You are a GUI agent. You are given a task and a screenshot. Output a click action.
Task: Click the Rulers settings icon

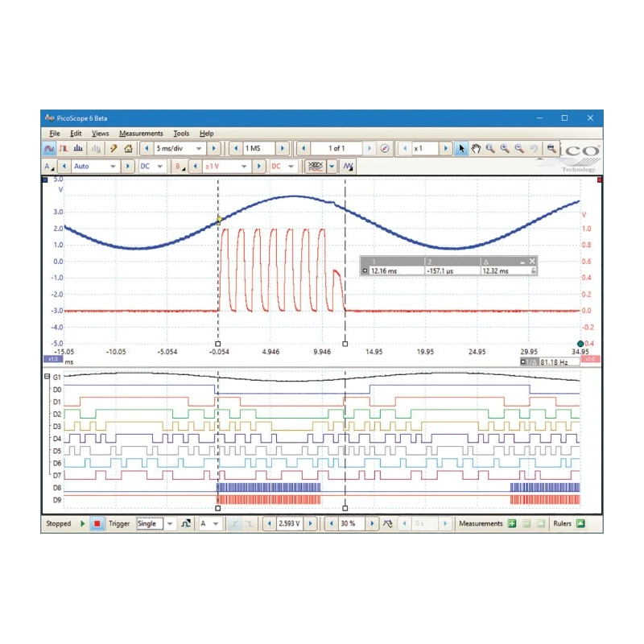[x=580, y=524]
